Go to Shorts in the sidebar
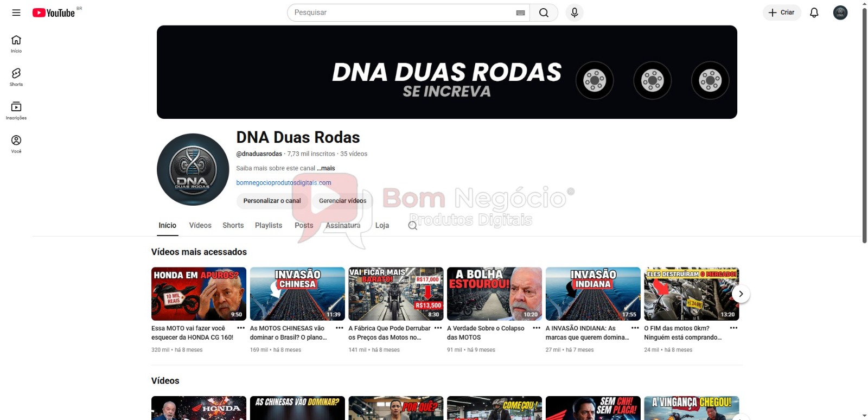 (16, 77)
